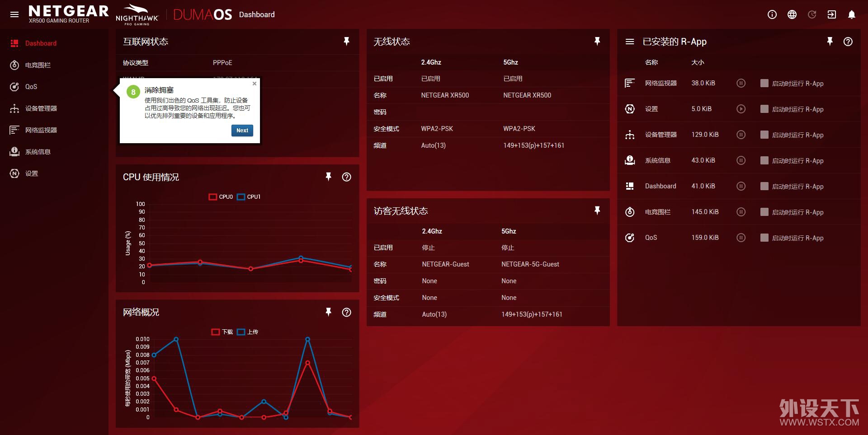The width and height of the screenshot is (868, 435).
Task: Toggle run-on-startup for 网络监视器
Action: tap(764, 83)
